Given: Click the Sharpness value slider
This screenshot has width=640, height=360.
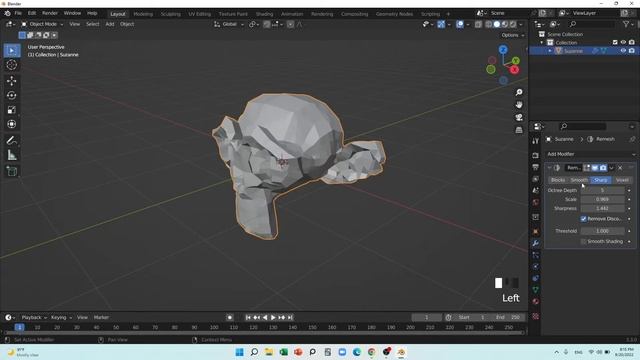Looking at the screenshot, I should 602,209.
